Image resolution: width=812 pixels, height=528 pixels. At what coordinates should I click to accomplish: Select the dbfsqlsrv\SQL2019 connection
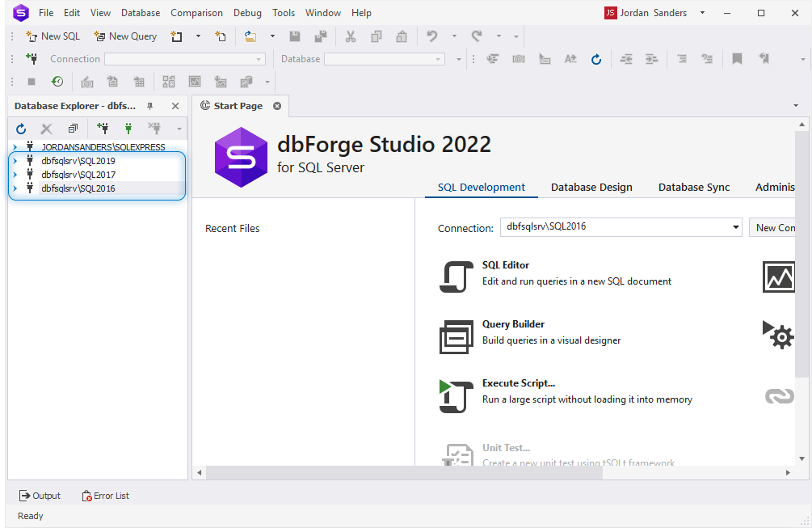[78, 161]
